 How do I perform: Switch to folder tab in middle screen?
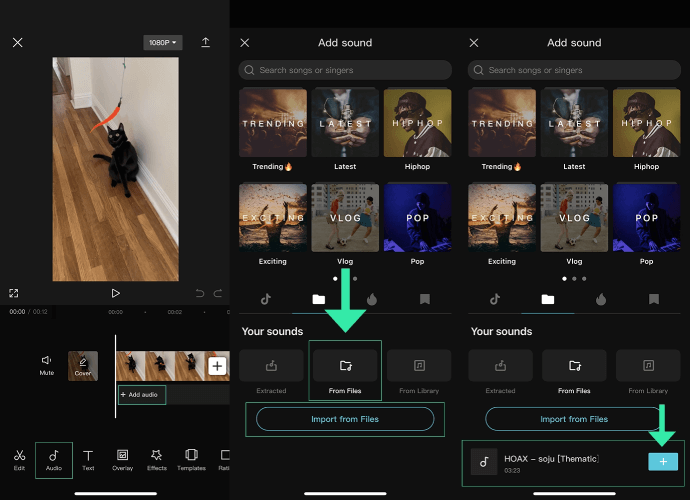click(x=319, y=299)
